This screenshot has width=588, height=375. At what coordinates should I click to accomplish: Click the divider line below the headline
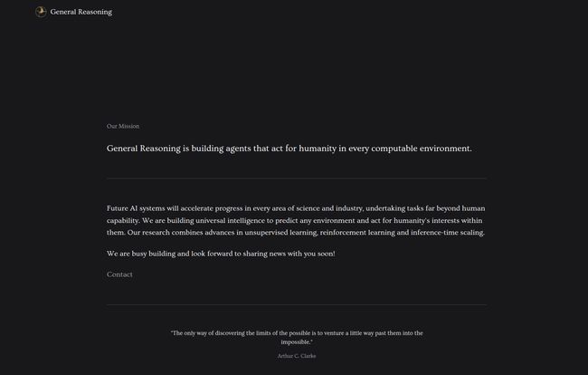[297, 178]
